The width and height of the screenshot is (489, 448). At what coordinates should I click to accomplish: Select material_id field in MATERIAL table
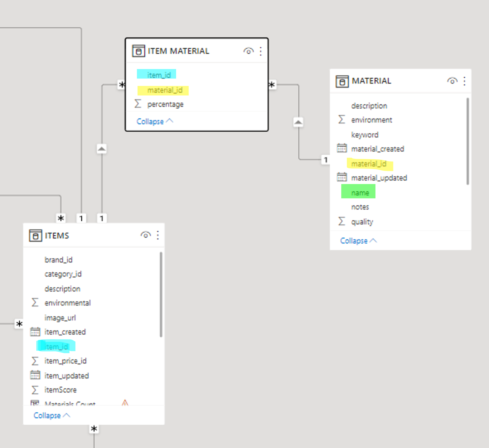pos(369,164)
